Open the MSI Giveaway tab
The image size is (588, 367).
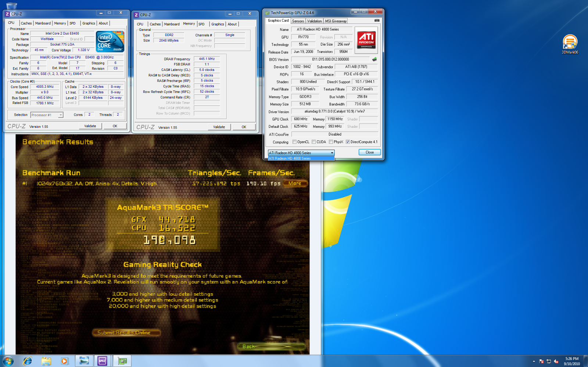click(x=336, y=21)
